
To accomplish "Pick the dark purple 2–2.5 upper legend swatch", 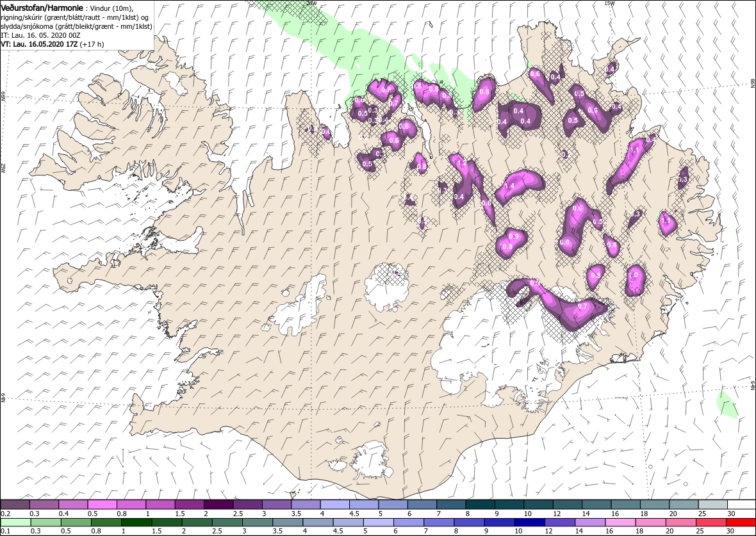I will pos(218,505).
